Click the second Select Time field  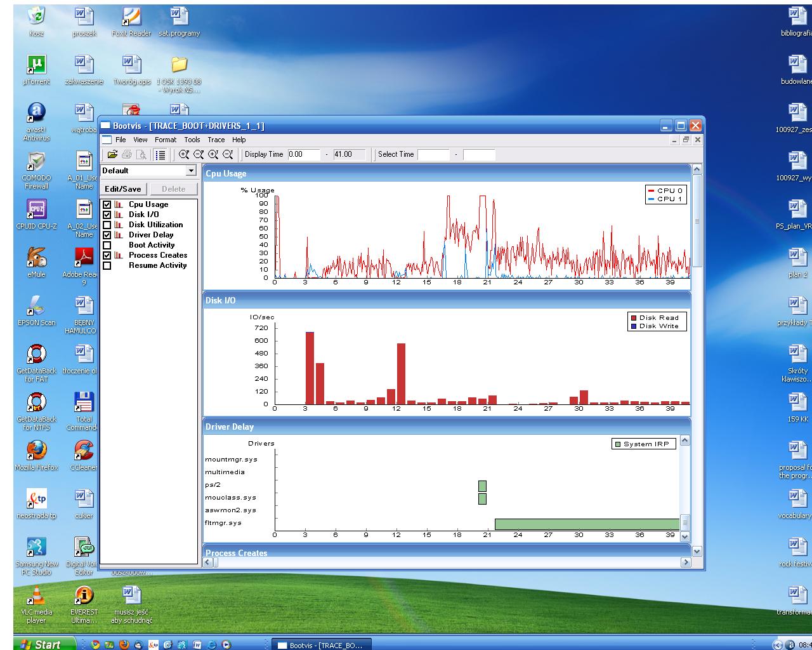coord(479,154)
